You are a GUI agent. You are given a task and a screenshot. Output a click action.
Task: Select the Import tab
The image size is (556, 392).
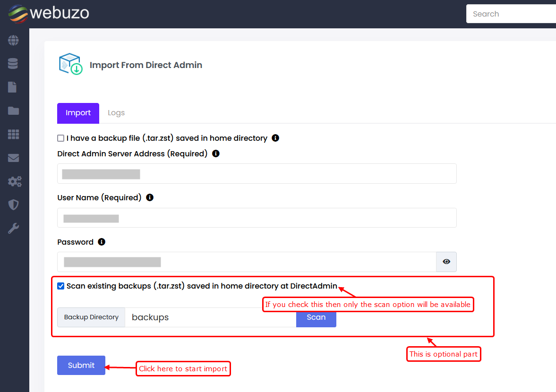point(78,113)
